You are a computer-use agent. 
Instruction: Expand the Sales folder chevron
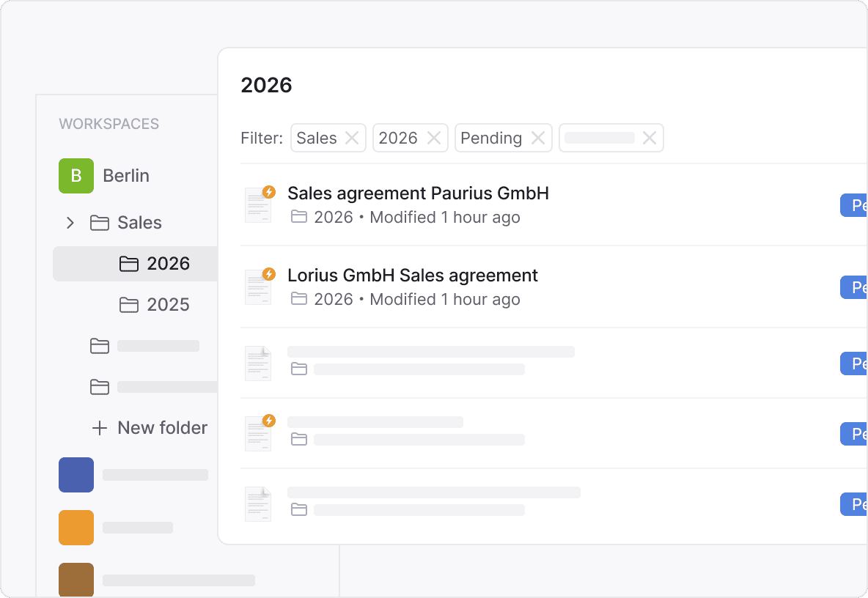coord(70,223)
